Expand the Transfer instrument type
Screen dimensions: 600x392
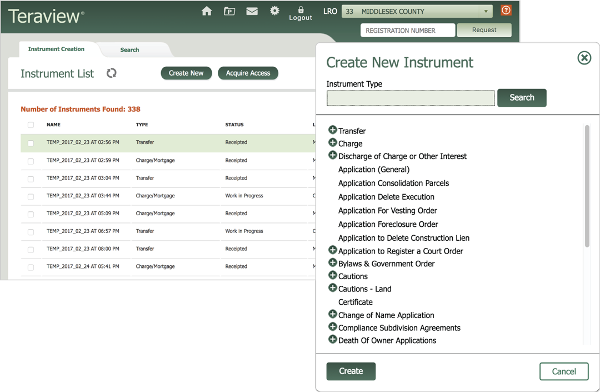[333, 130]
